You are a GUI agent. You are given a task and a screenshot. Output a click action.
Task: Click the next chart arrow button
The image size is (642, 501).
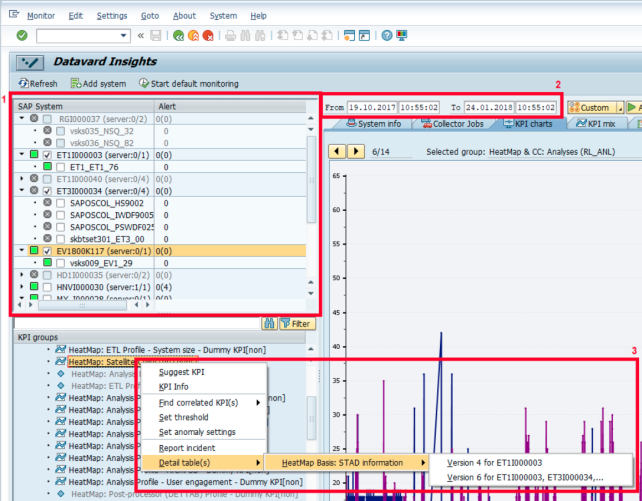356,151
